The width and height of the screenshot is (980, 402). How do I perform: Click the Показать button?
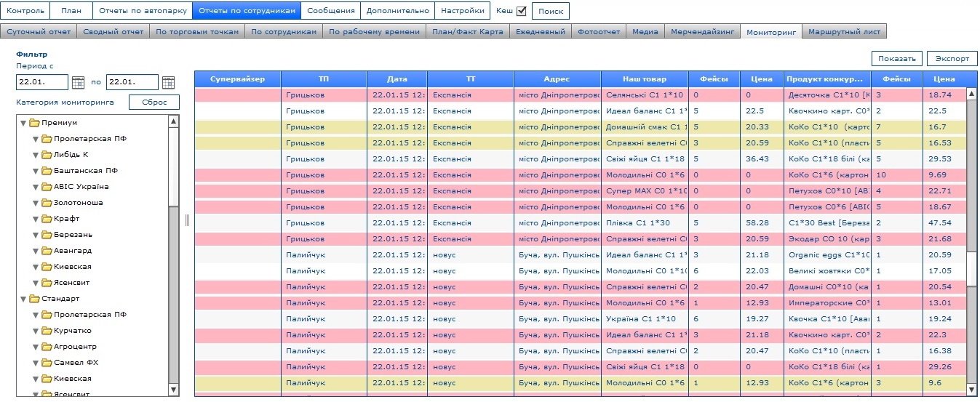tap(898, 58)
